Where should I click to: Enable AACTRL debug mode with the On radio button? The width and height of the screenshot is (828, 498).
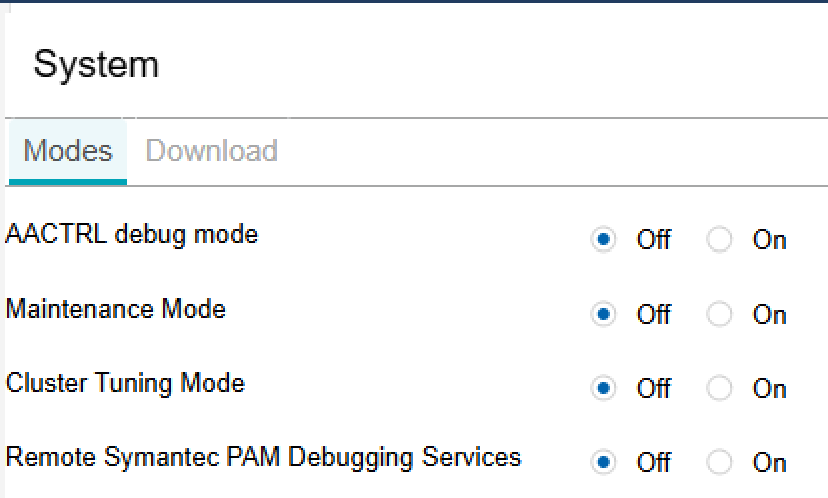pyautogui.click(x=719, y=239)
